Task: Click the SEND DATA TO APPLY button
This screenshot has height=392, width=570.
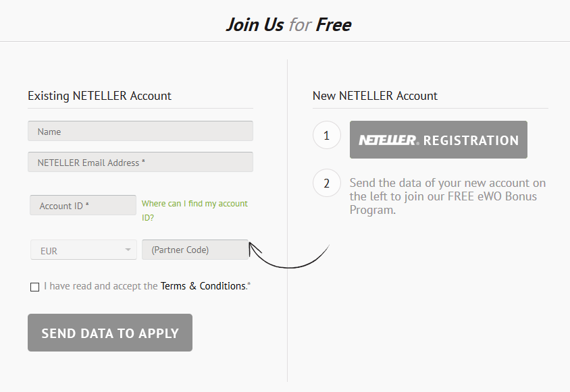Action: tap(110, 333)
